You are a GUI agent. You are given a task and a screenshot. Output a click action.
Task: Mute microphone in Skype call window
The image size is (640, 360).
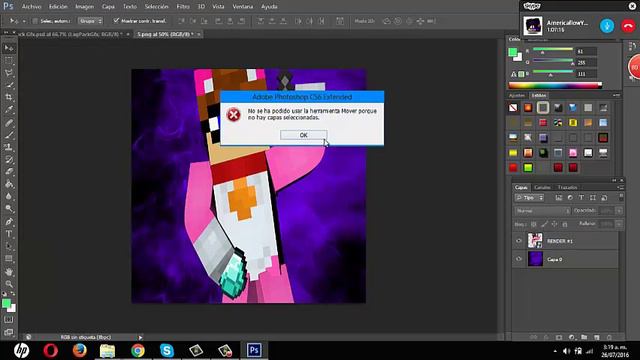pos(607,26)
